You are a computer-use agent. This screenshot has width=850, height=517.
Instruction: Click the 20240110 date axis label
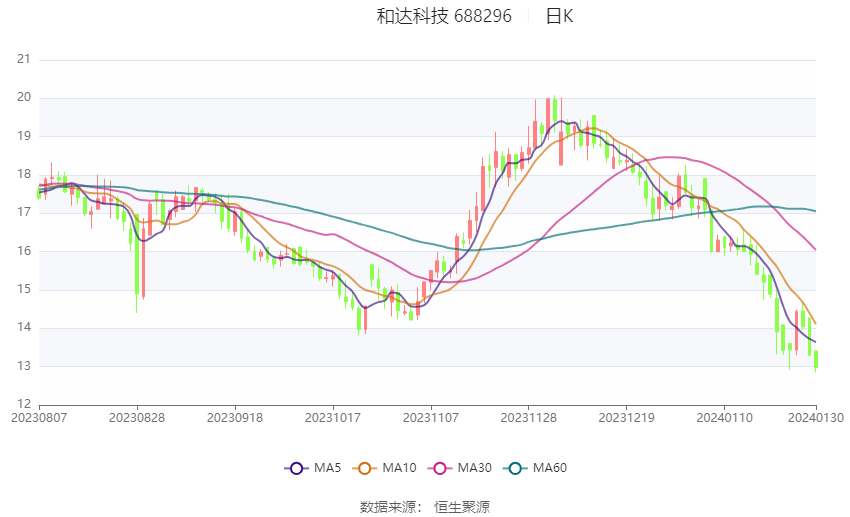(724, 418)
